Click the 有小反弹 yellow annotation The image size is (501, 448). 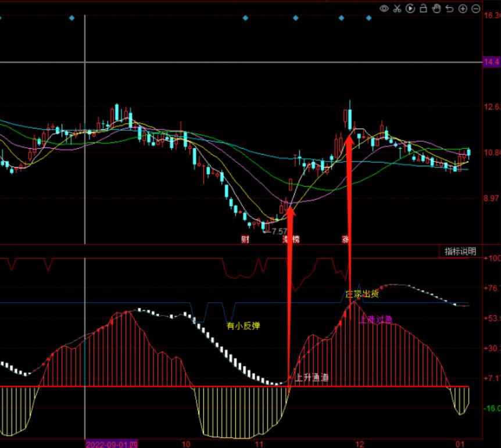[x=243, y=326]
